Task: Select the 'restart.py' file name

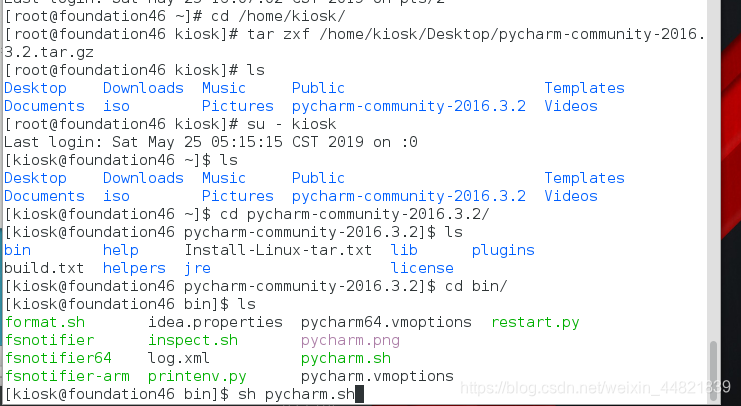Action: tap(535, 322)
